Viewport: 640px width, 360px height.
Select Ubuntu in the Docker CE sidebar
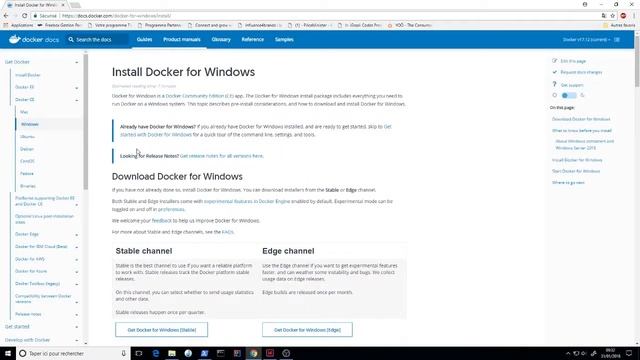27,137
